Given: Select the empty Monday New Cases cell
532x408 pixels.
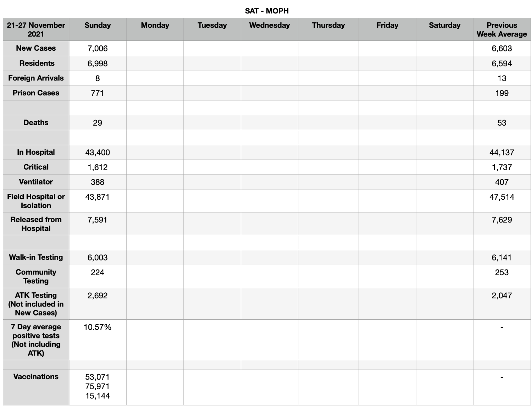Looking at the screenshot, I should coord(155,49).
